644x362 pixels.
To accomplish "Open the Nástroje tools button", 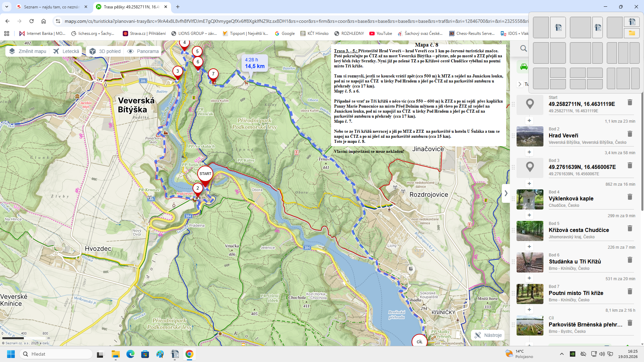I will pos(488,335).
